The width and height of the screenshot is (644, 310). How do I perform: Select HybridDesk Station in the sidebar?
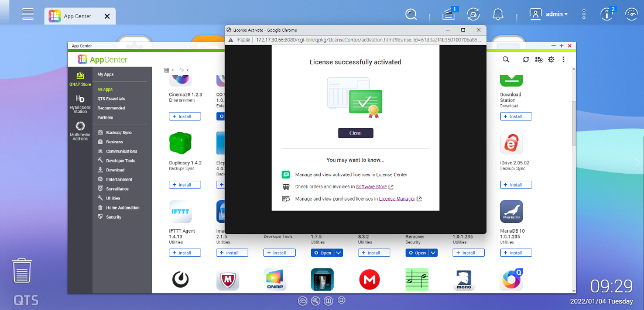pyautogui.click(x=80, y=104)
